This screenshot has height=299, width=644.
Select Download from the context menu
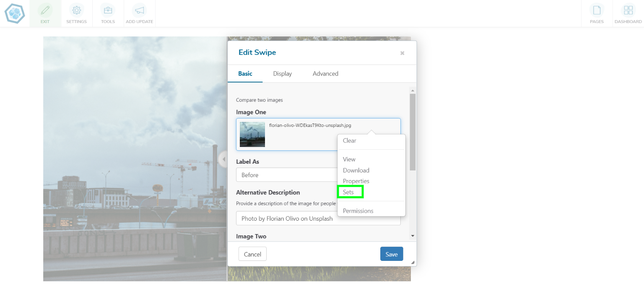coord(356,170)
